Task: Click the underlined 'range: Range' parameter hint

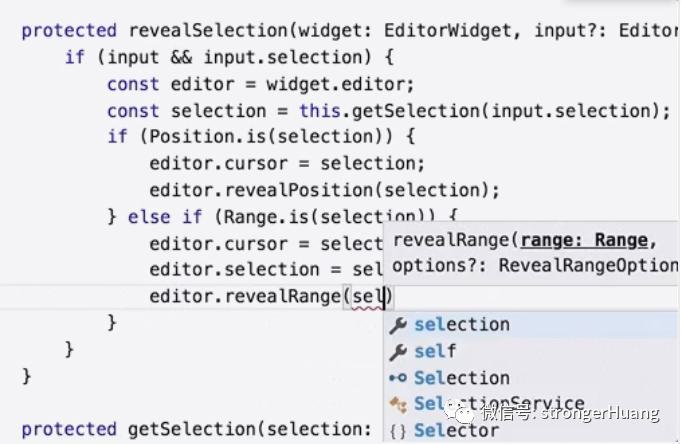Action: pos(584,240)
